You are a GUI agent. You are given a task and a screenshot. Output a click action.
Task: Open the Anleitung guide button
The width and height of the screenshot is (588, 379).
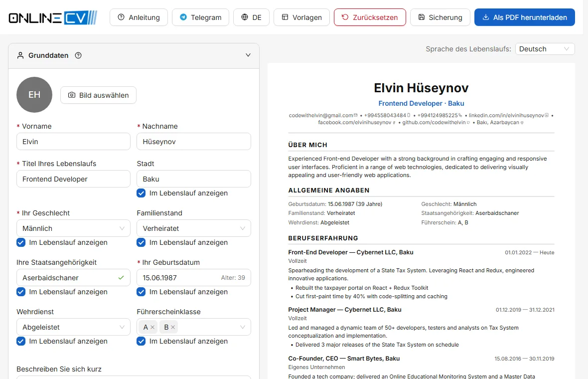click(139, 17)
